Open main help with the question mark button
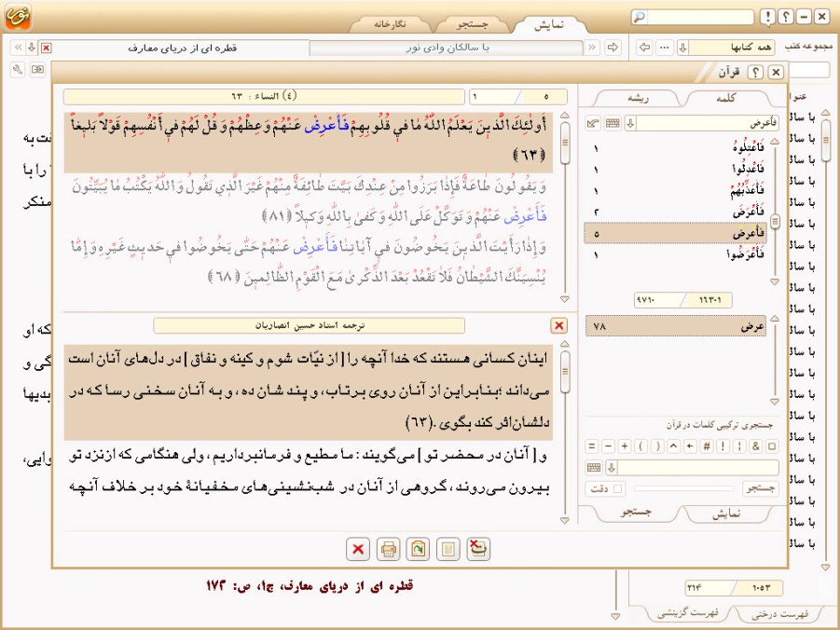 click(x=786, y=17)
